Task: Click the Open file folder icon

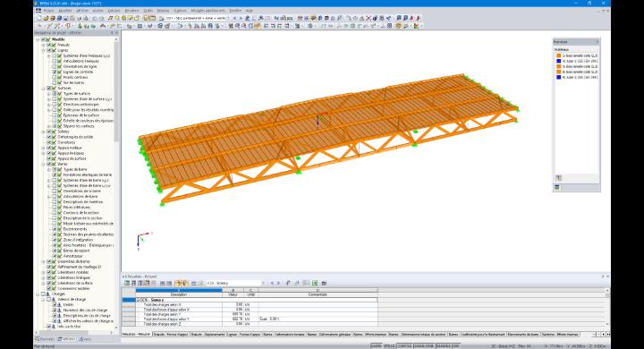Action: [46, 18]
